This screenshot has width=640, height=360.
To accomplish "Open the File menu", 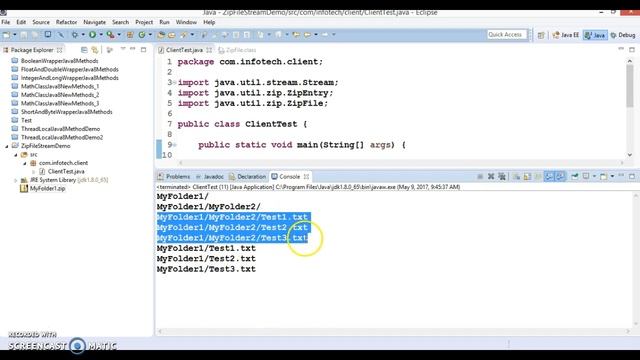I will 6,22.
